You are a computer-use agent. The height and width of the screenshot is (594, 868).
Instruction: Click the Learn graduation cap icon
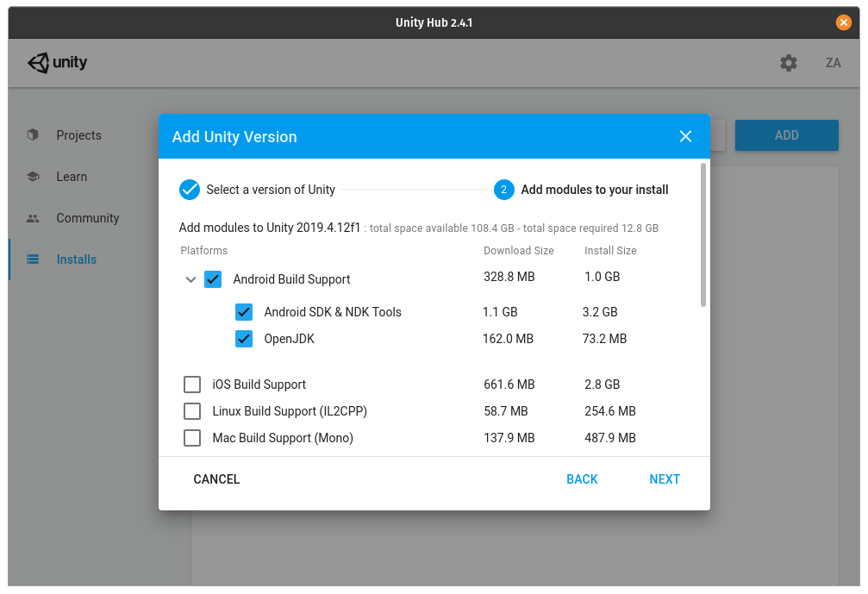tap(34, 177)
